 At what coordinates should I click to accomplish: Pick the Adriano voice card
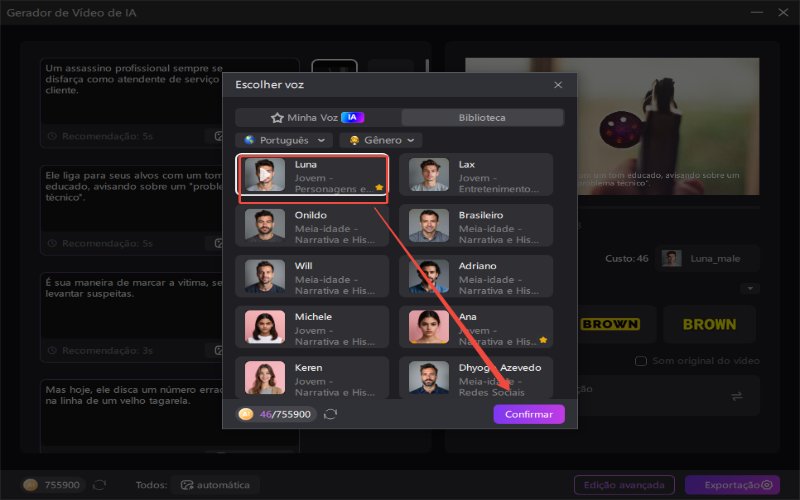click(476, 276)
